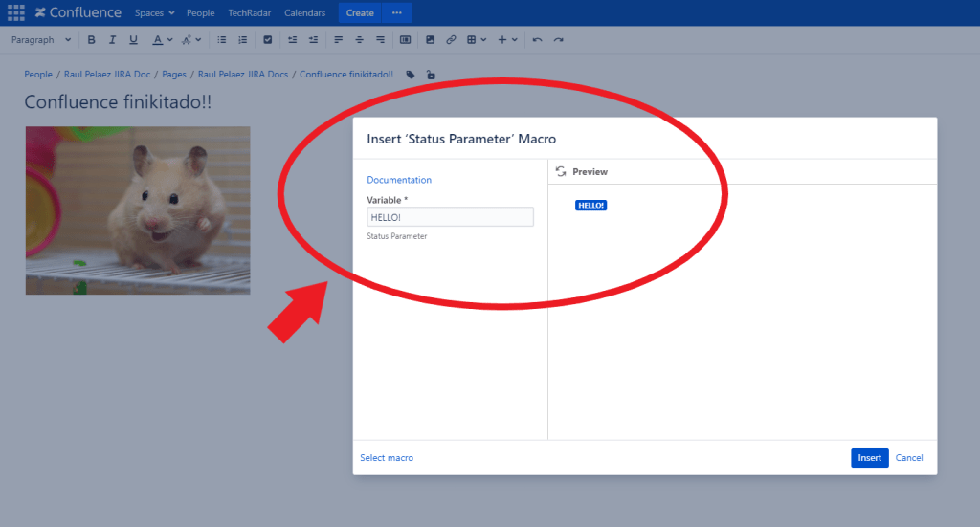Image resolution: width=980 pixels, height=527 pixels.
Task: Expand the table insert dropdown
Action: 477,40
